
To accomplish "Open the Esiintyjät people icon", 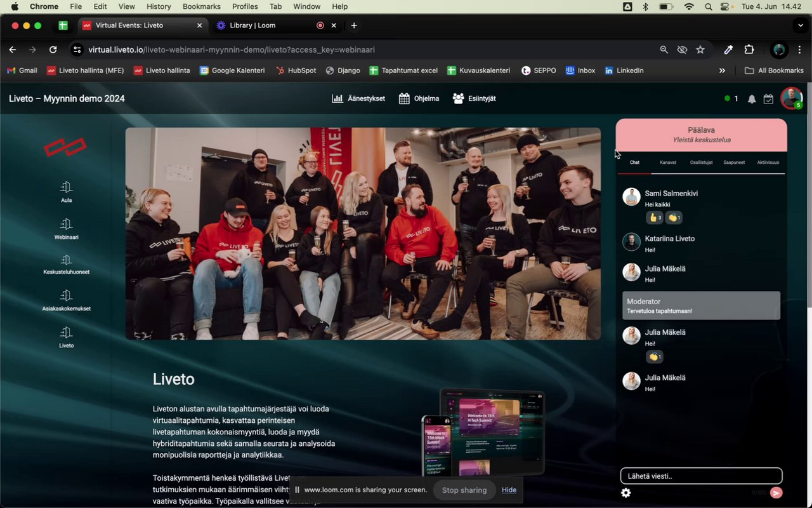I will [x=459, y=98].
